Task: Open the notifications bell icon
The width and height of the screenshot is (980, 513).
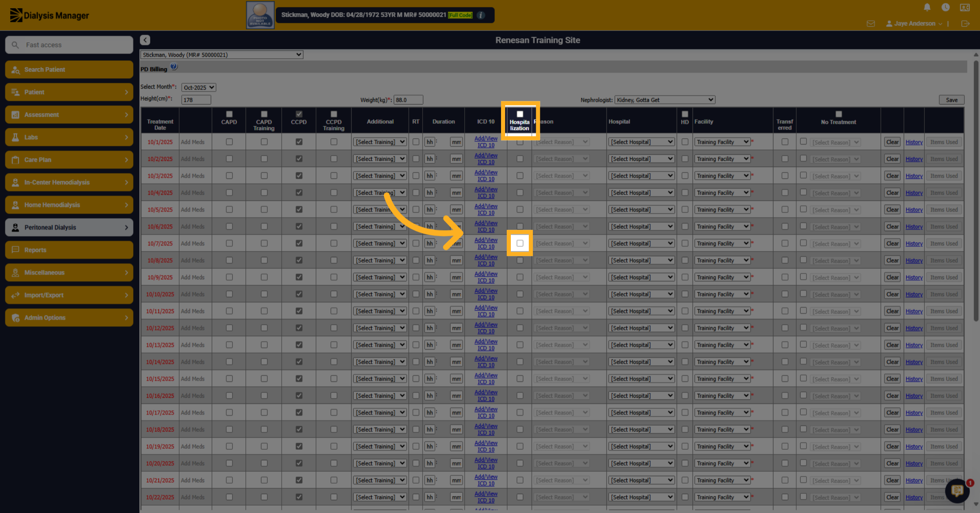Action: (x=927, y=7)
